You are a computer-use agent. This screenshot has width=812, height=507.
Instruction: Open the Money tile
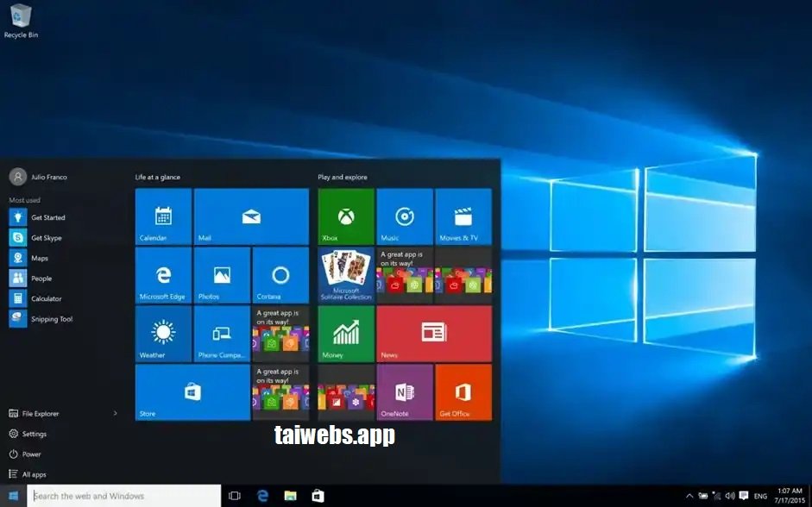346,334
